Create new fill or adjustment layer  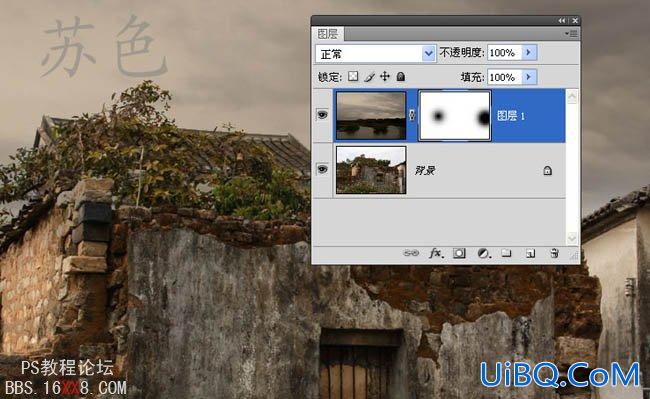pyautogui.click(x=483, y=253)
